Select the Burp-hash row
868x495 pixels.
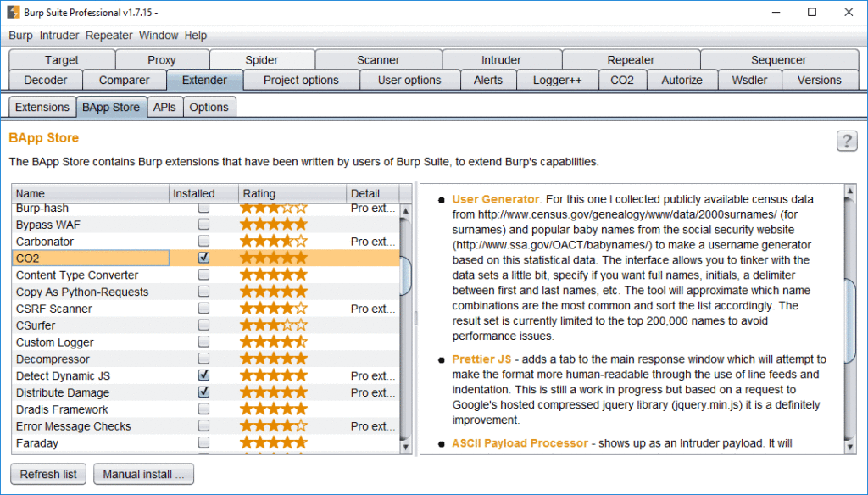point(206,209)
